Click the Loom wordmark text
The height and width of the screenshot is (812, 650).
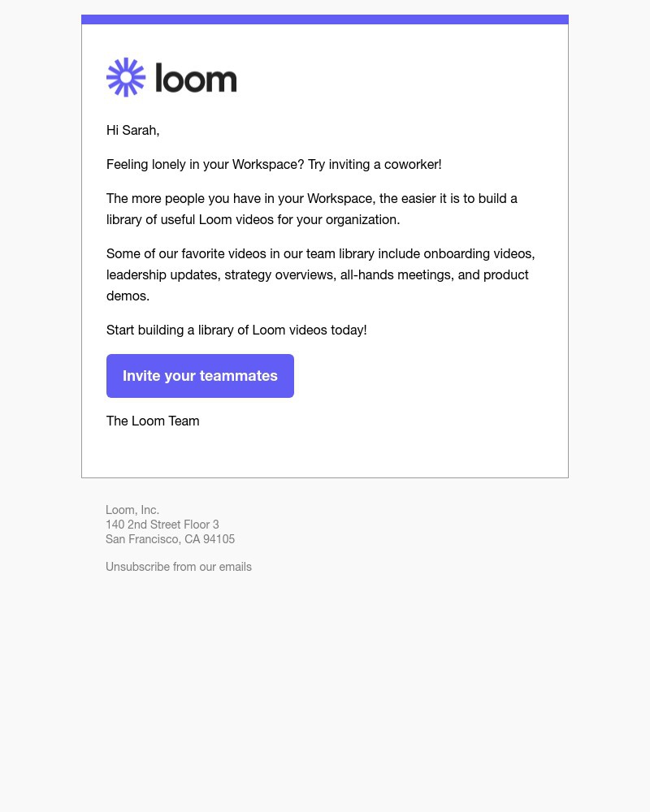pyautogui.click(x=196, y=78)
